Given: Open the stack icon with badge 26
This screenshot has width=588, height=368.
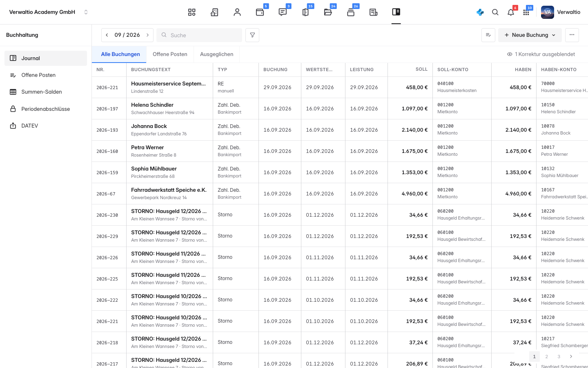Looking at the screenshot, I should click(351, 12).
